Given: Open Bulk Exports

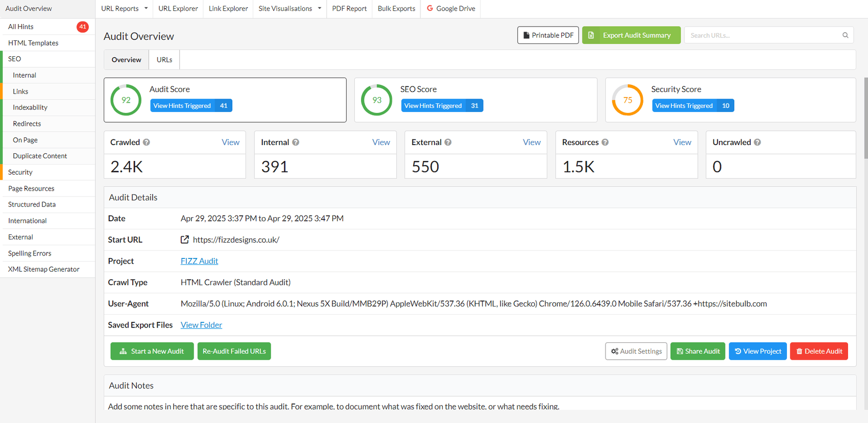Looking at the screenshot, I should (396, 9).
